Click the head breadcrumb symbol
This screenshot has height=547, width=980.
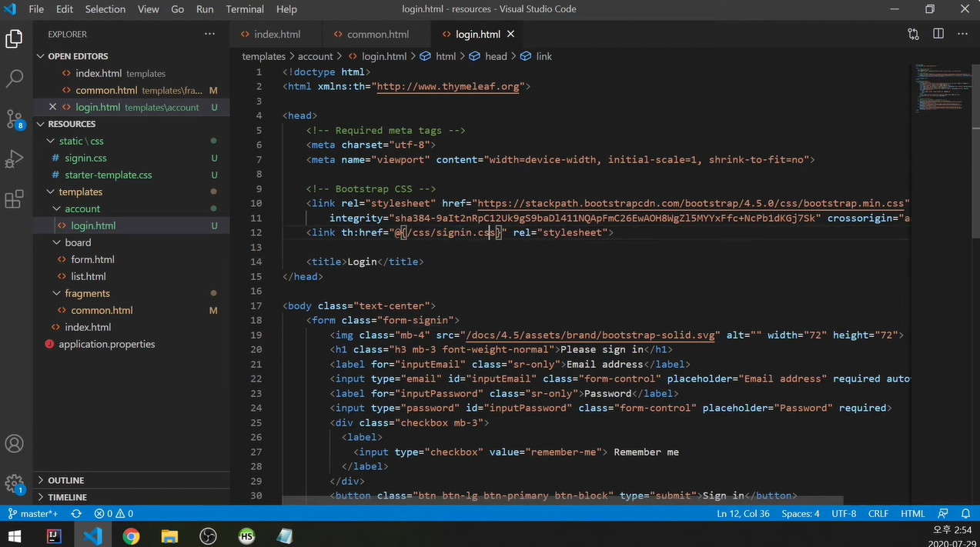click(488, 56)
